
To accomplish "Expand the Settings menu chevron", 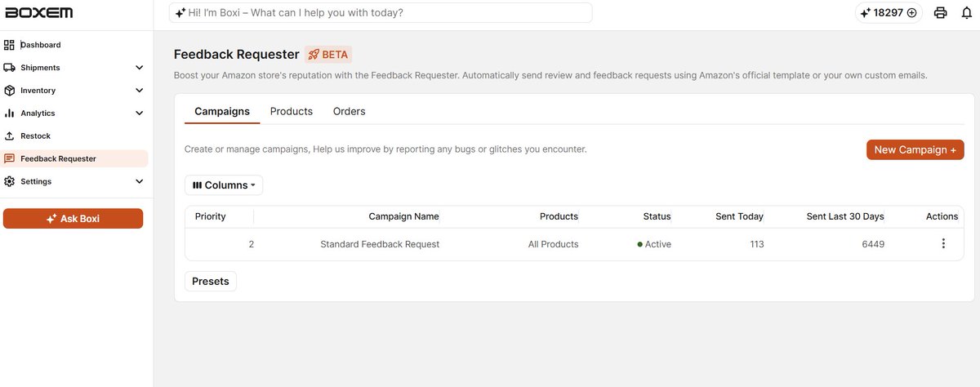I will [139, 181].
